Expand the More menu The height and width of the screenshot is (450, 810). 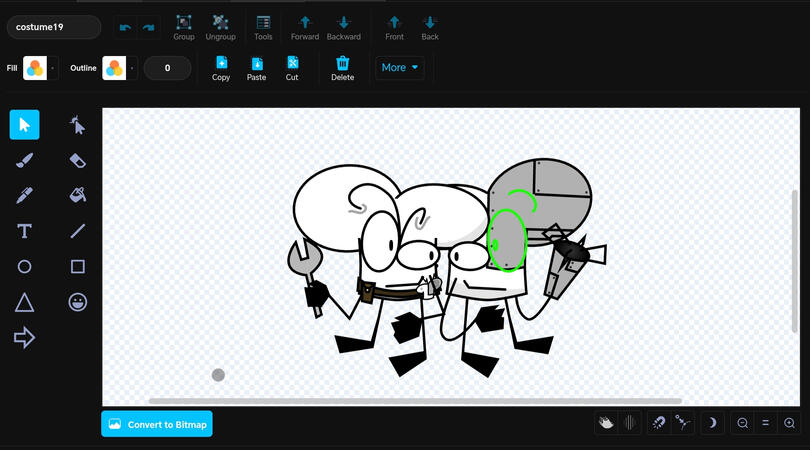point(400,68)
